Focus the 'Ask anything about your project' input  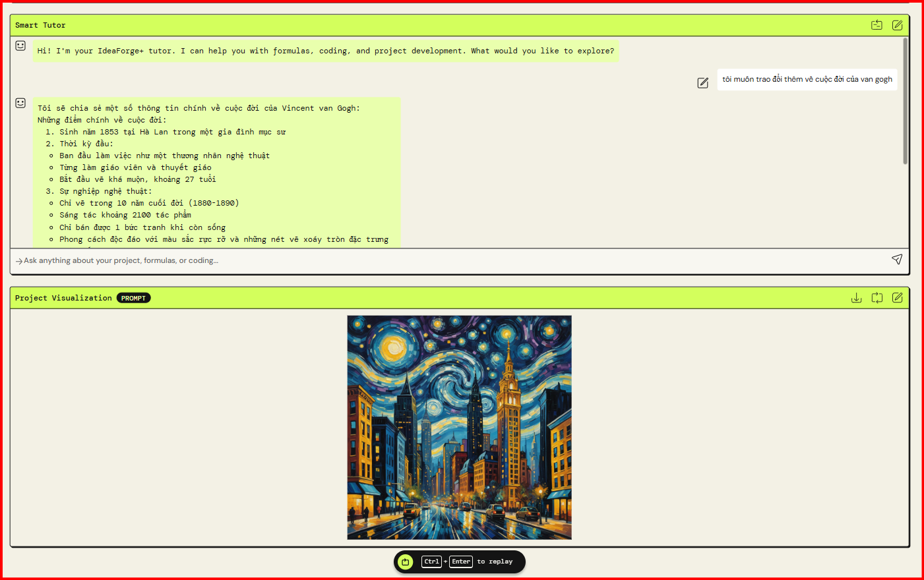[455, 260]
